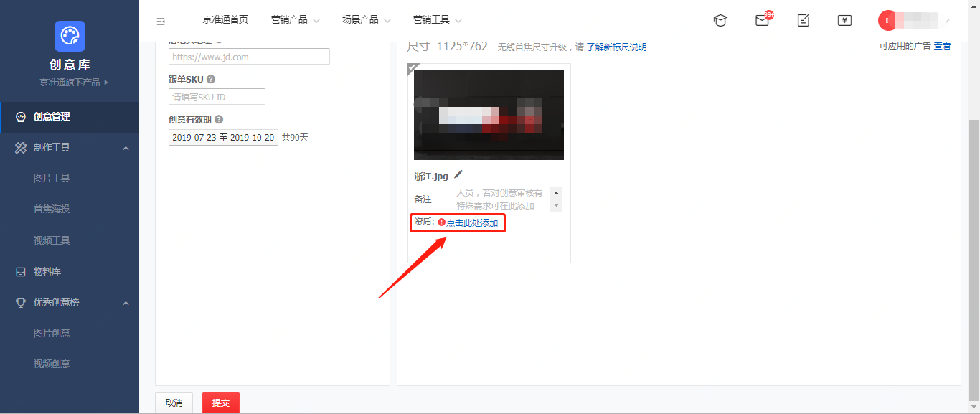Image resolution: width=980 pixels, height=414 pixels.
Task: Click the graduation cap learning icon
Action: click(720, 21)
